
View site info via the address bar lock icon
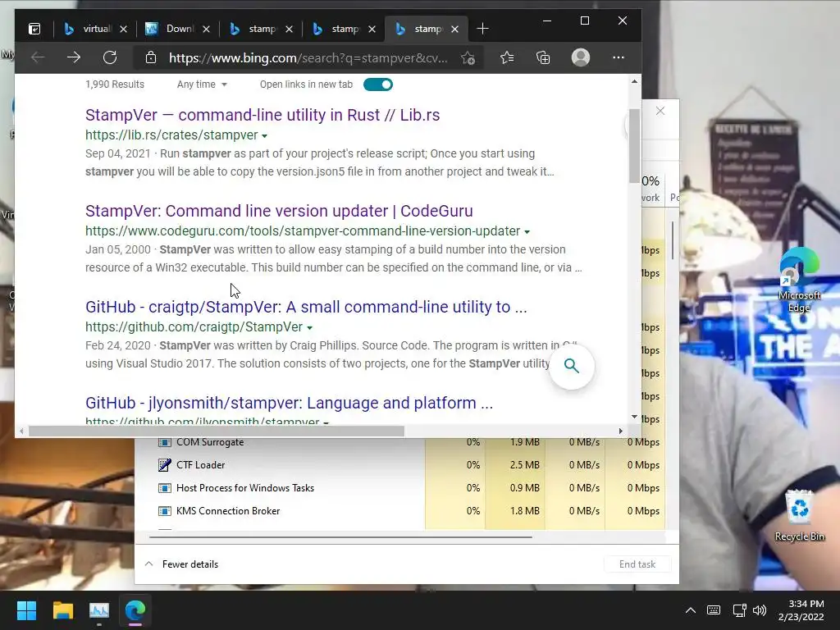(x=151, y=57)
